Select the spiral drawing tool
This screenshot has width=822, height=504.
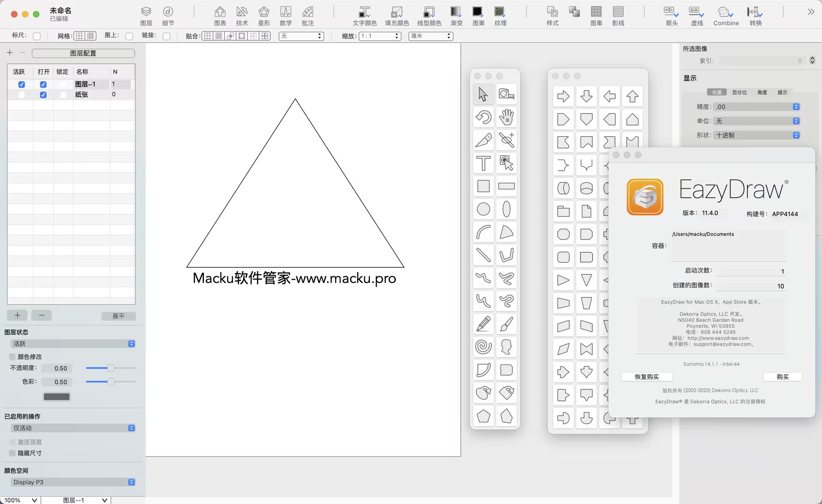tap(483, 347)
